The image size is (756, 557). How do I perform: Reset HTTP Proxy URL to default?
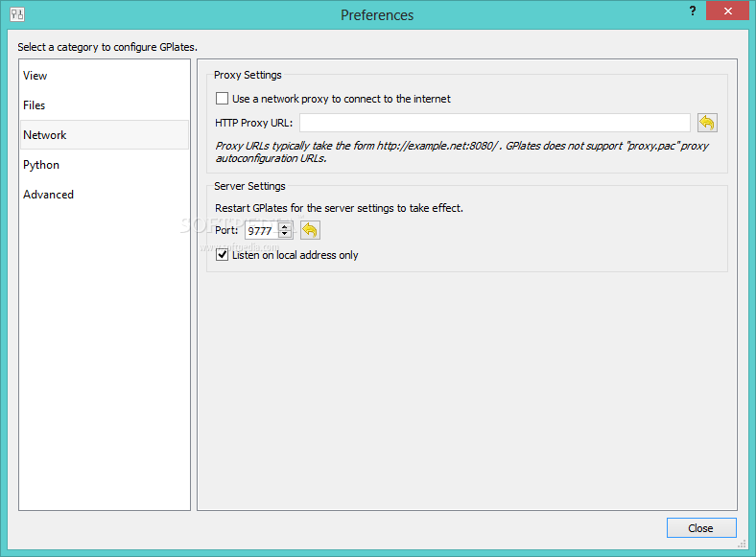point(707,123)
